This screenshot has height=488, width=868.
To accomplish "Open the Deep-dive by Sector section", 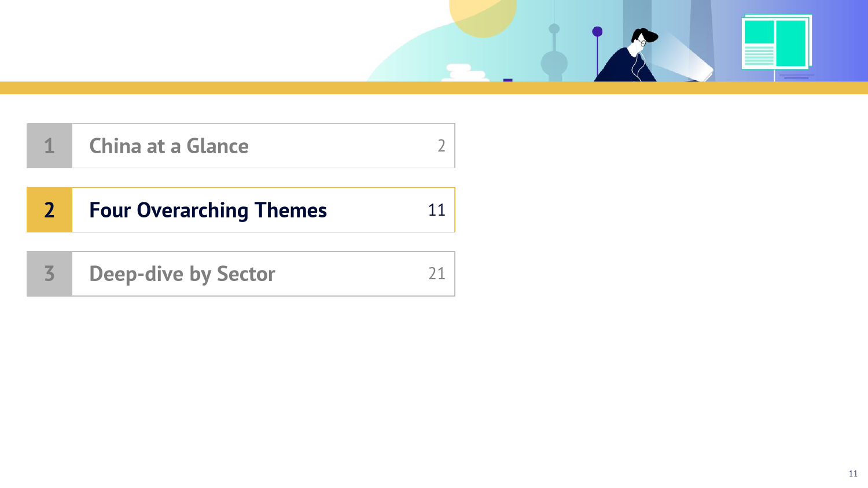I will pos(182,273).
